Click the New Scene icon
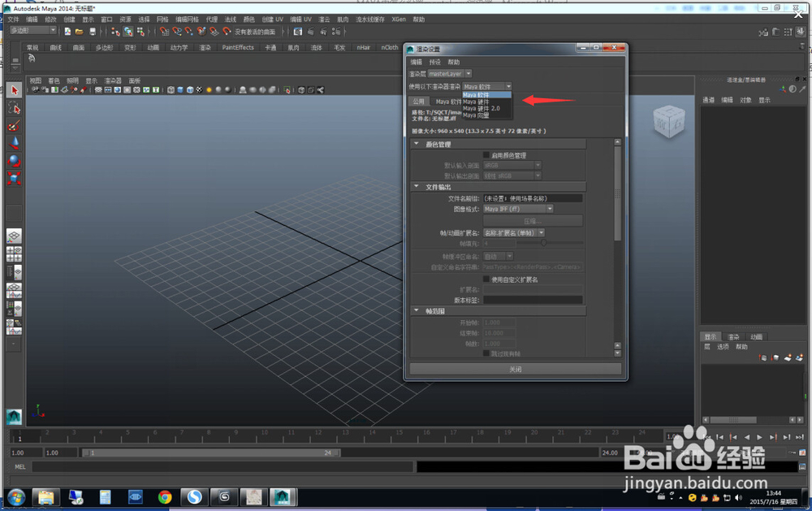Screen dimensions: 812x511 point(67,32)
